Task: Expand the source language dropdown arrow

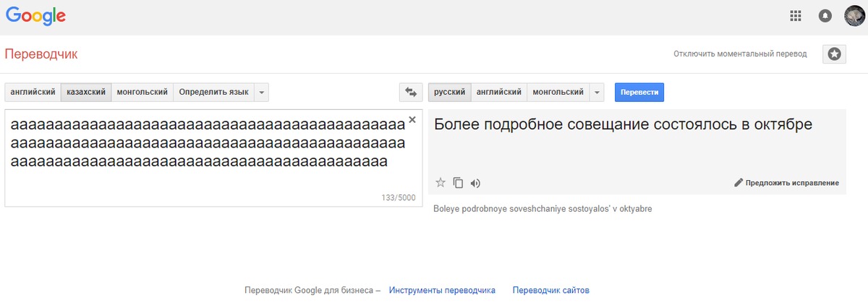Action: coord(262,93)
